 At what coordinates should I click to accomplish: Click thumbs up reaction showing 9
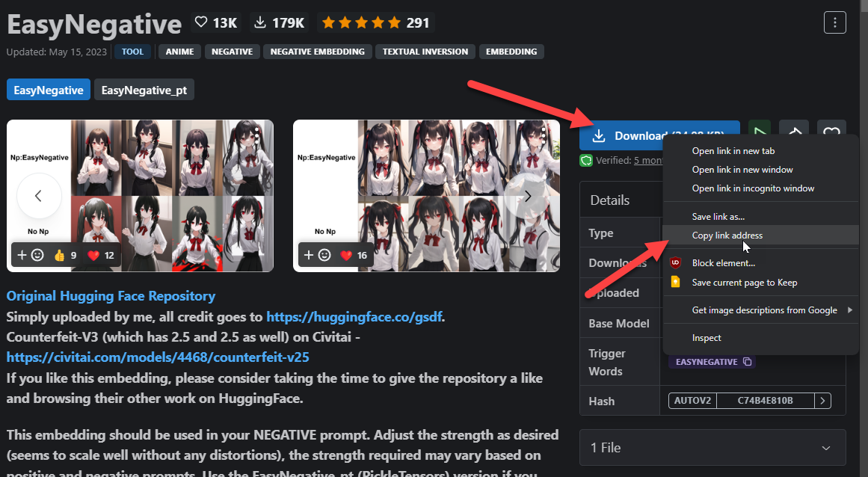click(x=65, y=255)
